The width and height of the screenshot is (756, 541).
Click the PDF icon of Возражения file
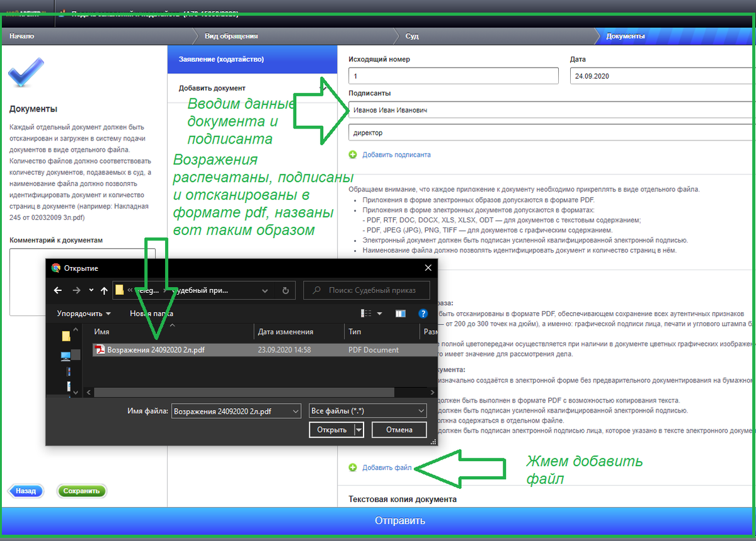100,350
